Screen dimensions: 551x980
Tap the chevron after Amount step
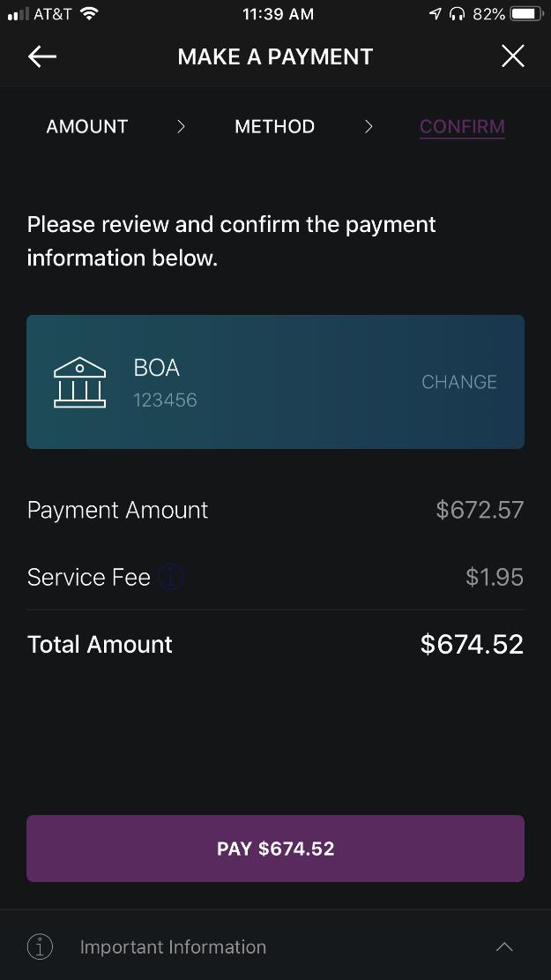181,126
